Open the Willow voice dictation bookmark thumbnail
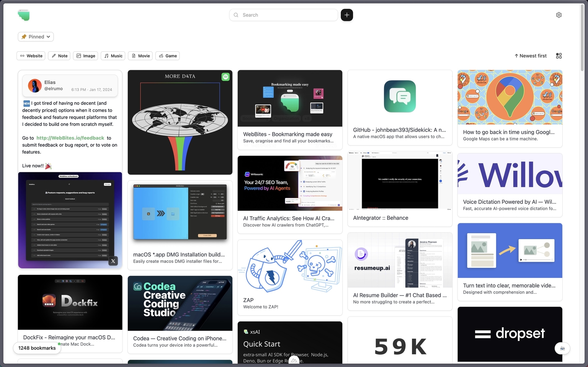 510,174
